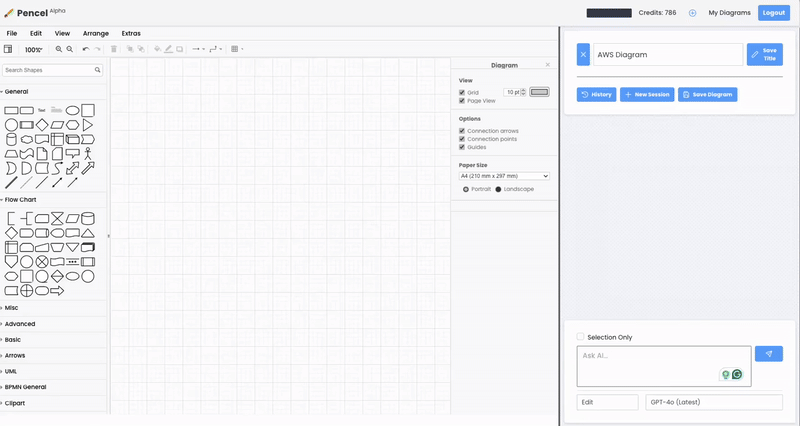Screen dimensions: 800x426
Task: Select the cloud shape in General
Action: click(27, 139)
